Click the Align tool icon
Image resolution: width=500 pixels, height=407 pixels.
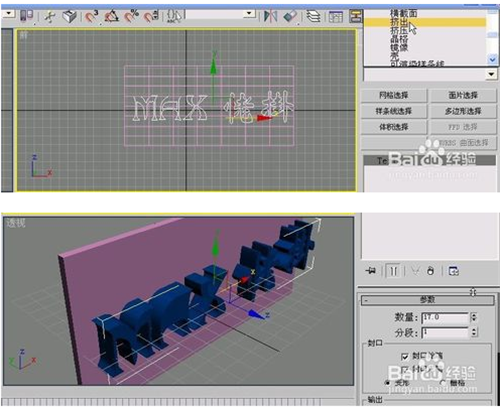tap(290, 16)
